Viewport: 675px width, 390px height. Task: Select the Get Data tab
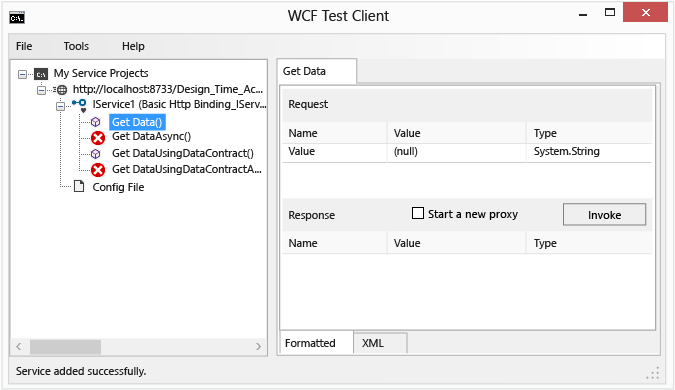point(316,71)
